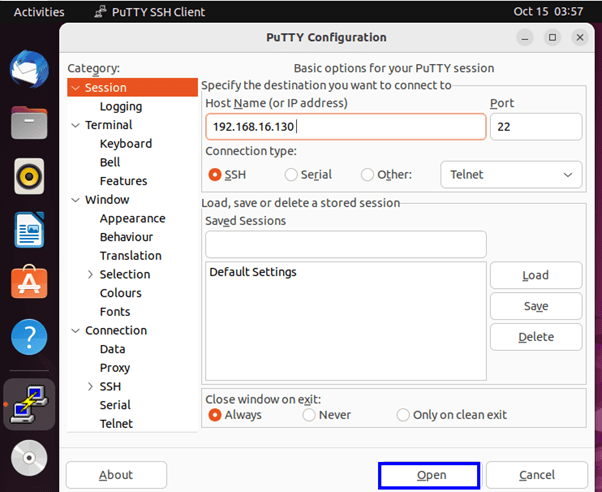Choose Only on clean exit option
602x492 pixels.
pos(403,415)
